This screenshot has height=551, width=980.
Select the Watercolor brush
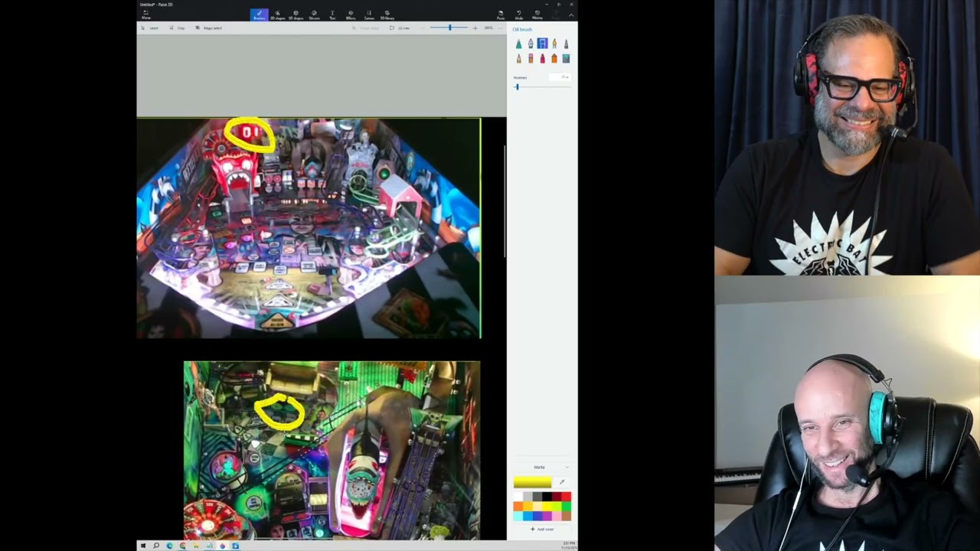point(554,44)
